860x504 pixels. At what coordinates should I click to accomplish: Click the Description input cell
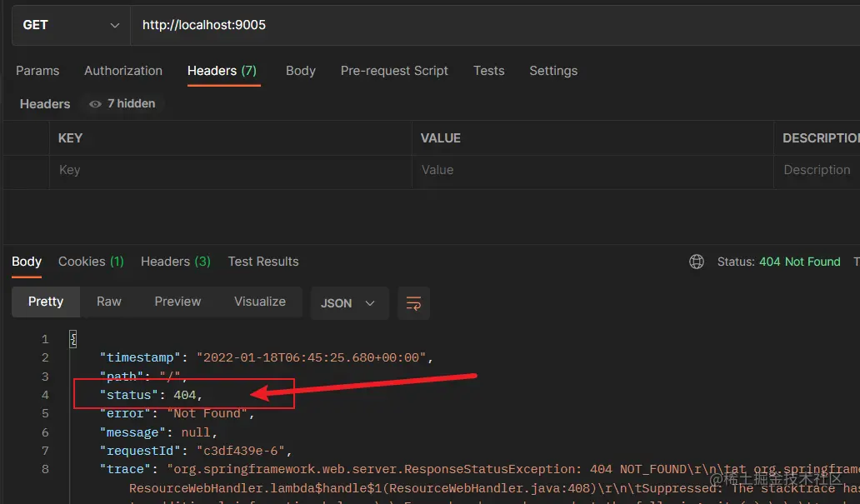817,172
